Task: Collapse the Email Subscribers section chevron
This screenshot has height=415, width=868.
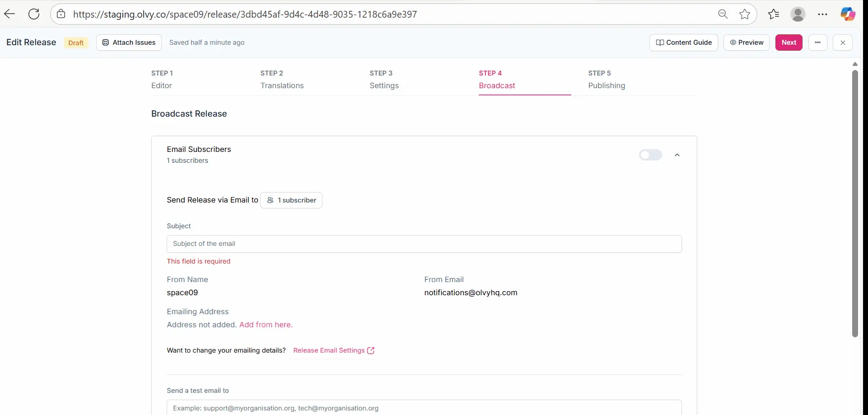Action: [x=677, y=155]
